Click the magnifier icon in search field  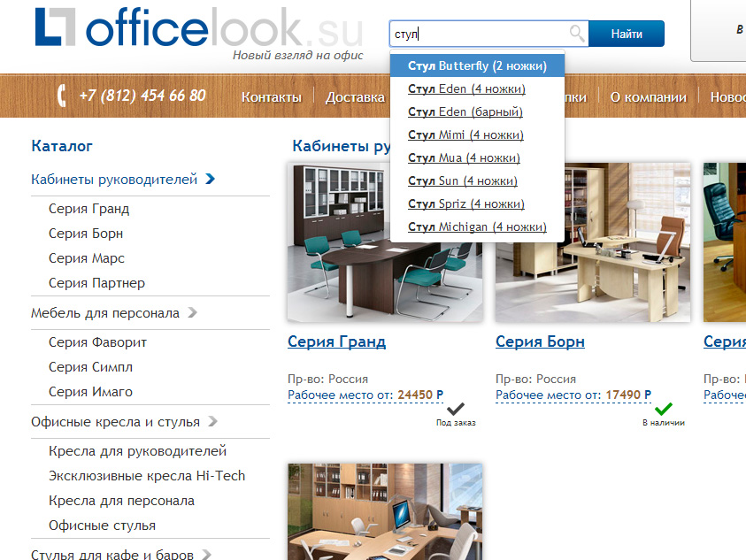point(577,34)
